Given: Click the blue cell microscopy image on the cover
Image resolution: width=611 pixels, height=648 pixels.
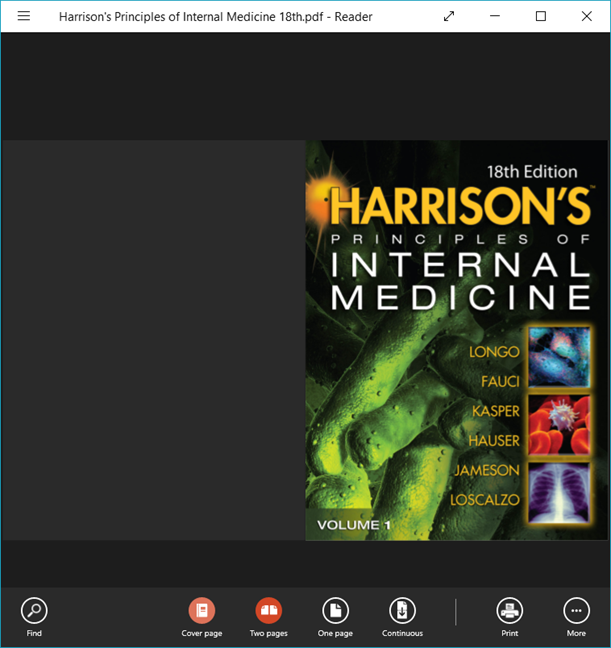Looking at the screenshot, I should tap(559, 357).
